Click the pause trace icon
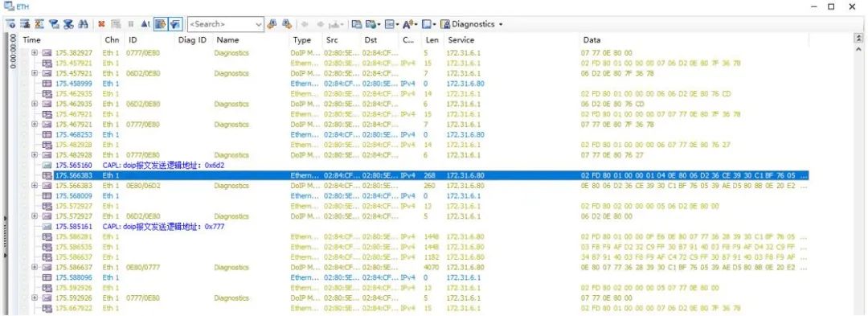The height and width of the screenshot is (316, 868). pyautogui.click(x=131, y=24)
